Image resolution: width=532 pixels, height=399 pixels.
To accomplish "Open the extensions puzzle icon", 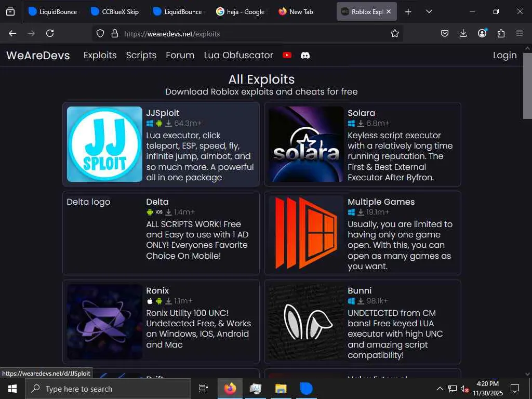I will coord(501,33).
